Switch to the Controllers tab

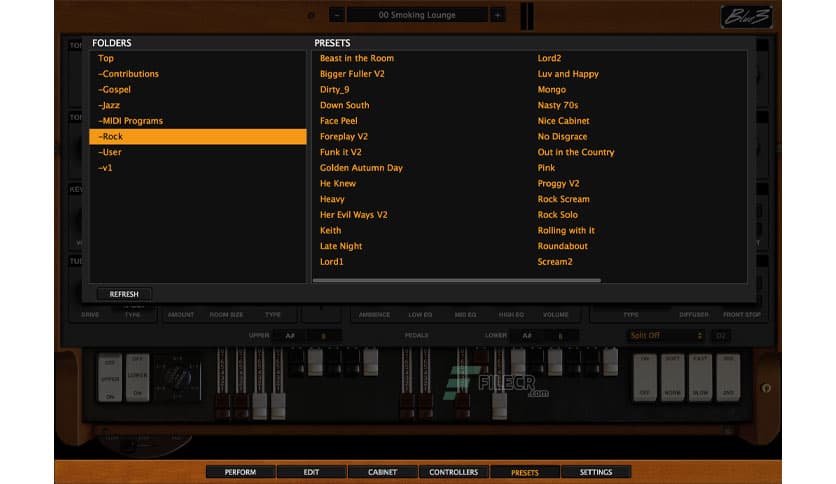point(454,472)
